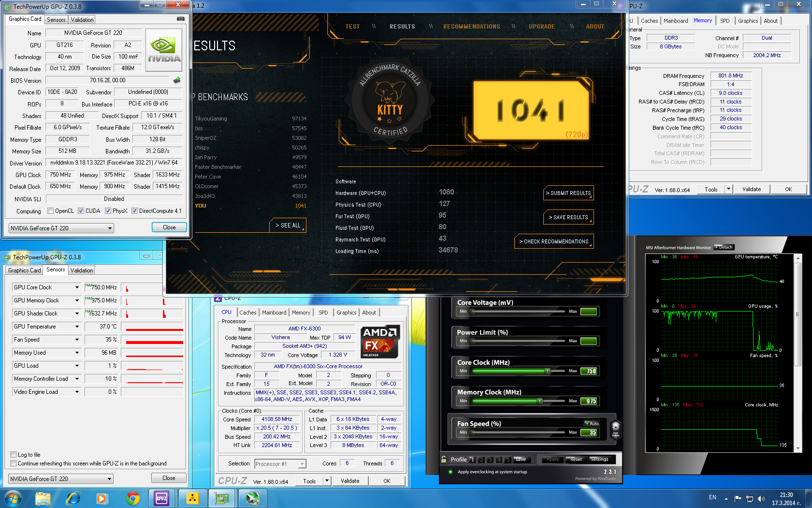Click the Memory Clock slider handle

pos(540,401)
